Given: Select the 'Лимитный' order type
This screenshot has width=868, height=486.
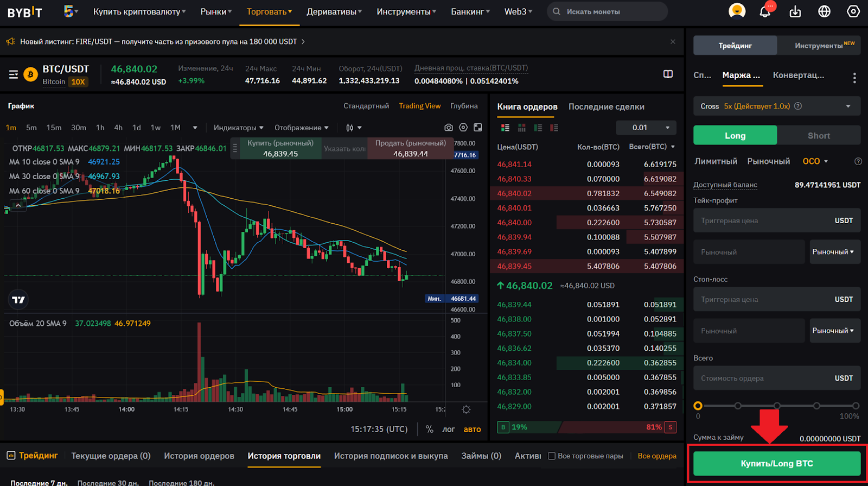Looking at the screenshot, I should (716, 161).
